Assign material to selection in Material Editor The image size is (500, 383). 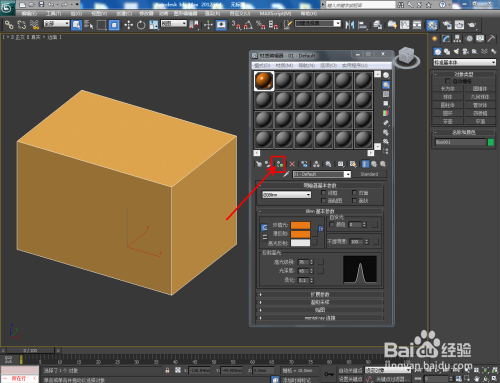click(x=279, y=164)
